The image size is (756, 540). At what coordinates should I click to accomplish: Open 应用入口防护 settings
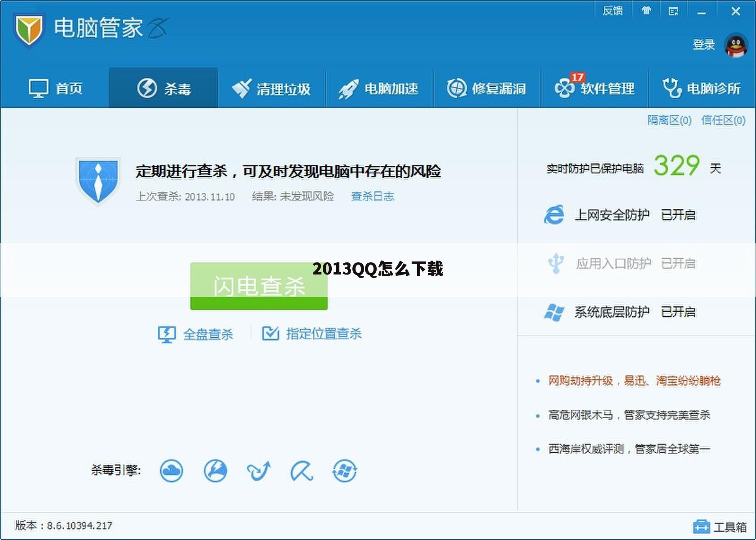pos(613,263)
